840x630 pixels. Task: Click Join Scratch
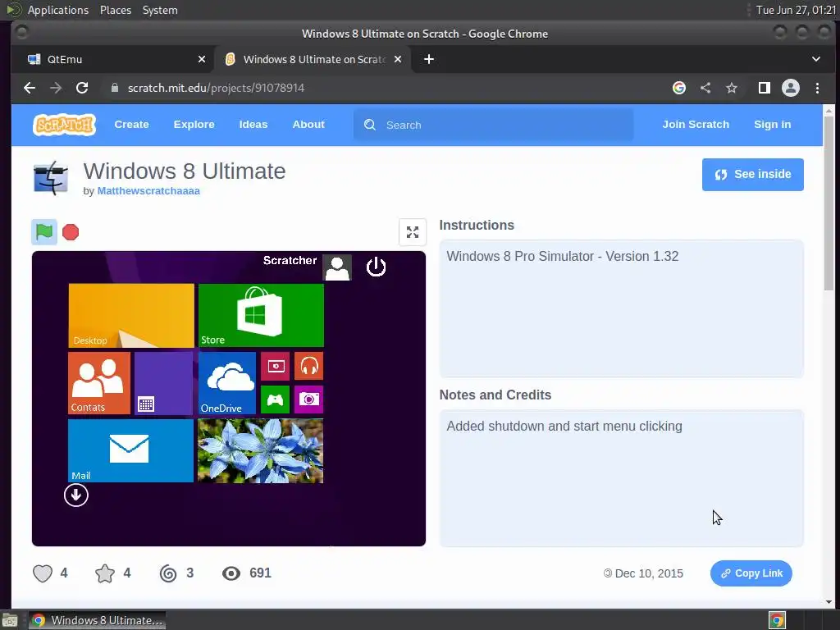point(696,125)
